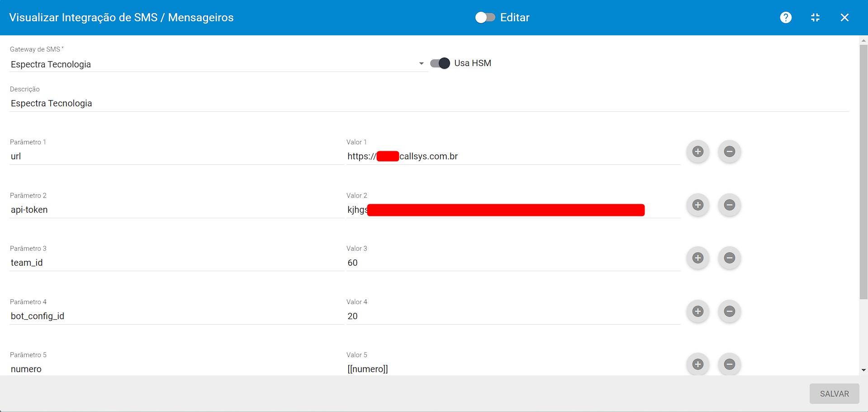Add a parameter after the numero row
Viewport: 868px width, 412px height.
(698, 364)
